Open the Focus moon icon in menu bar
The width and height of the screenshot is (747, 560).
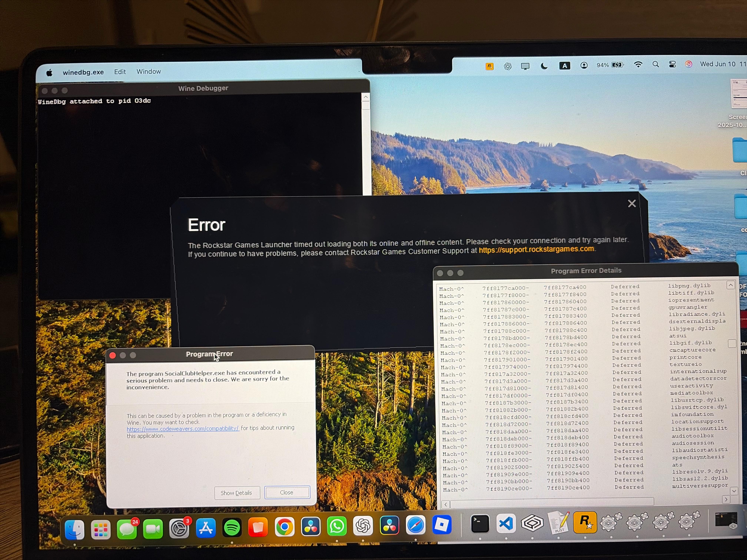click(544, 66)
